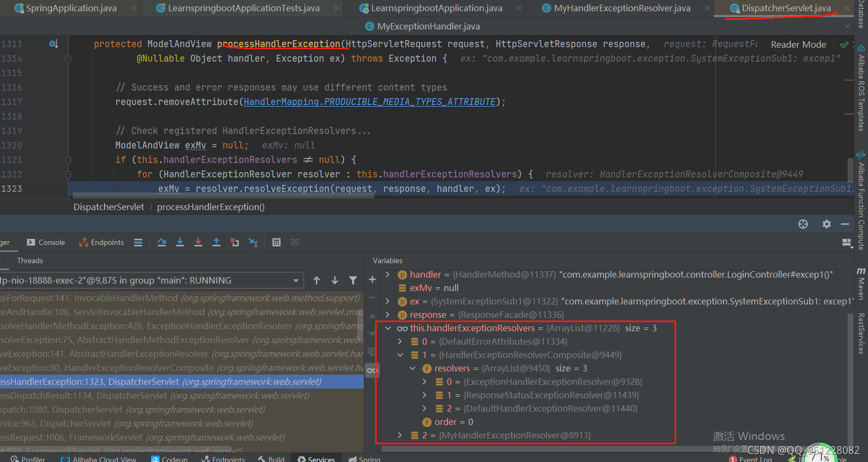This screenshot has width=868, height=462.
Task: Open the Services tool window button
Action: click(x=316, y=459)
